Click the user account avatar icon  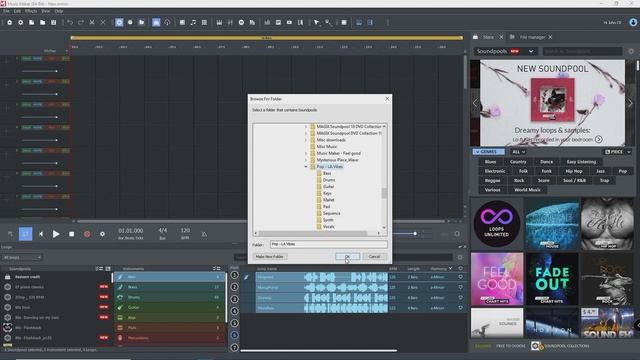click(x=633, y=22)
